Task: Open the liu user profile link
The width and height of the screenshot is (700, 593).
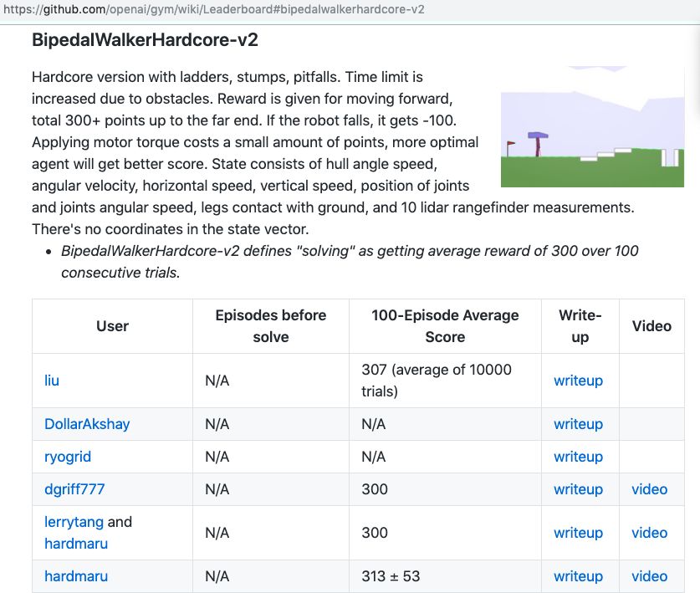Action: click(52, 381)
